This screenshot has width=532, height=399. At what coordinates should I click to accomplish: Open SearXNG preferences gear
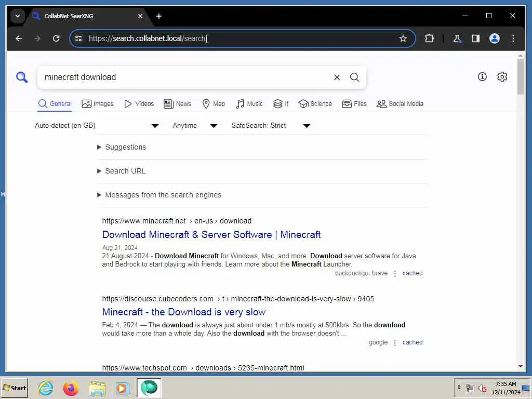[502, 77]
